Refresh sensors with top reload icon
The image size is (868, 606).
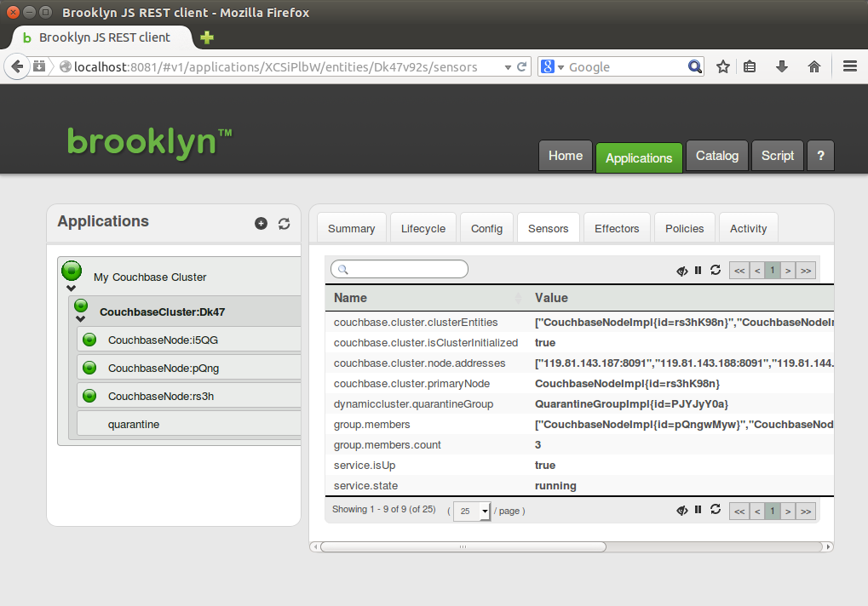pos(716,270)
